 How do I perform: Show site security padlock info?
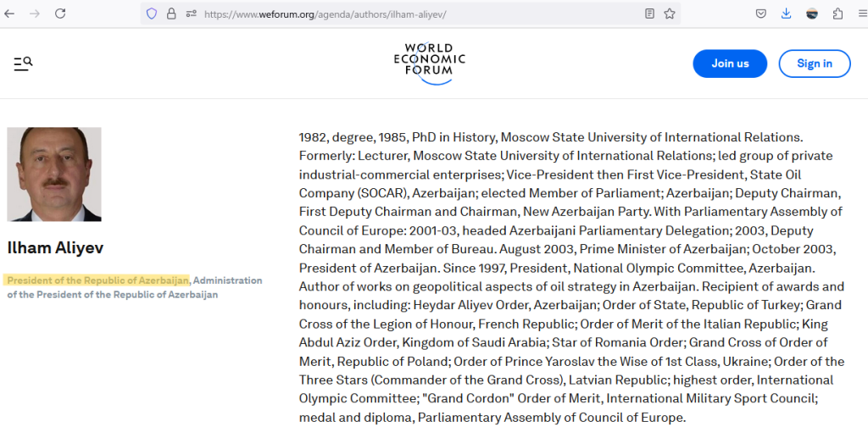point(171,14)
